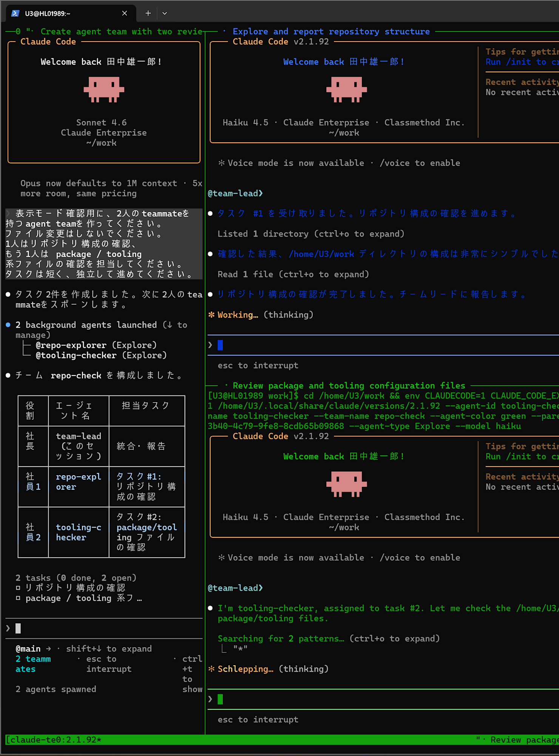559x756 pixels.
Task: Click 'Create agent team with two revie' pane title
Action: pos(122,31)
